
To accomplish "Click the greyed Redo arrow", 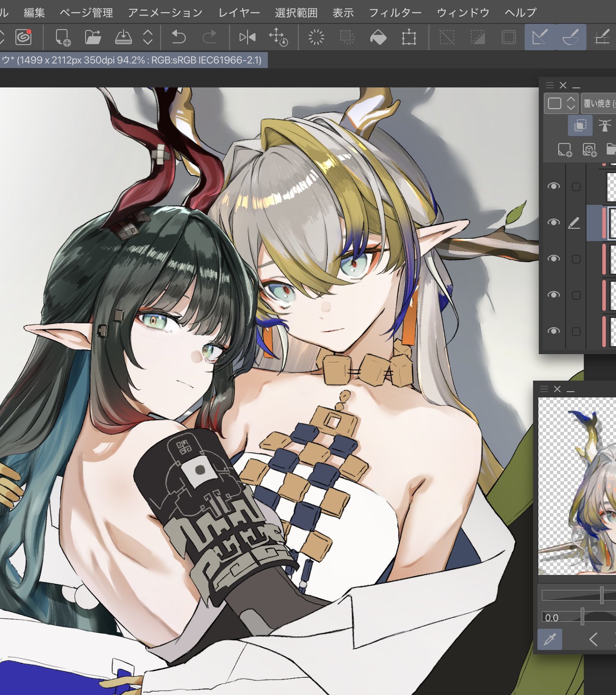I will [x=209, y=37].
